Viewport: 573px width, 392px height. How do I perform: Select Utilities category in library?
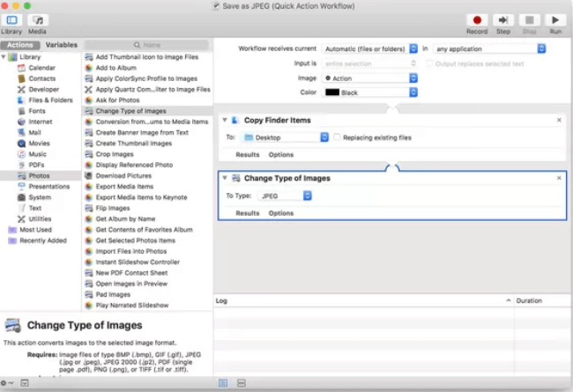[x=40, y=218]
